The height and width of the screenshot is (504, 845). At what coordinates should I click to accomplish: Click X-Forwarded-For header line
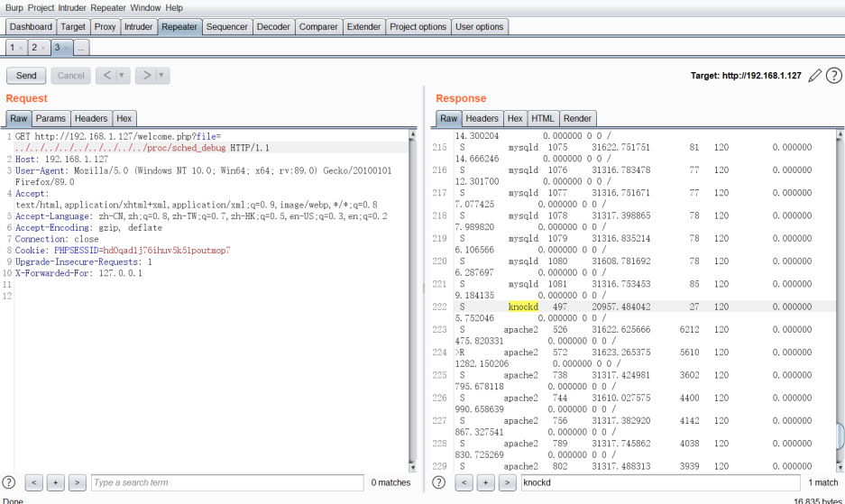(x=78, y=273)
